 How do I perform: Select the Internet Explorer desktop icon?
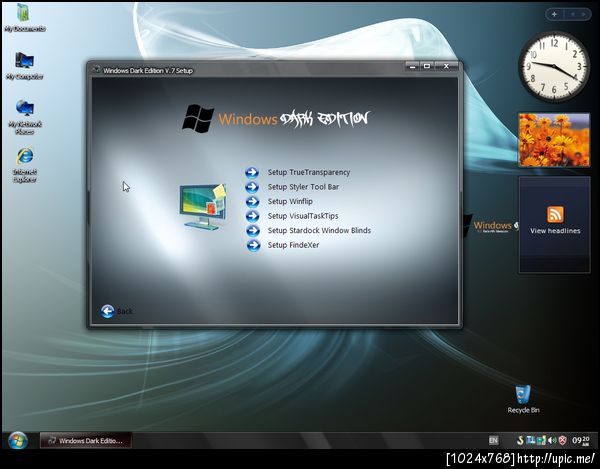(x=25, y=164)
